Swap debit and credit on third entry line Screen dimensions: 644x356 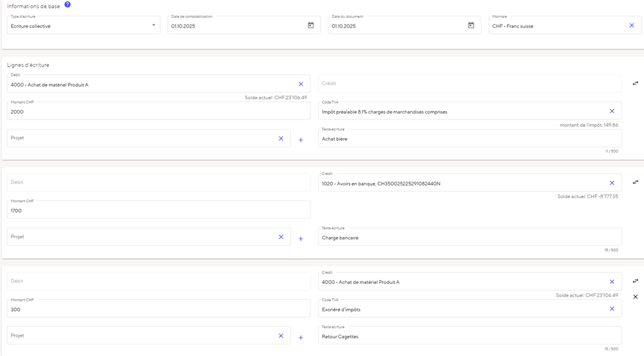[x=635, y=281]
